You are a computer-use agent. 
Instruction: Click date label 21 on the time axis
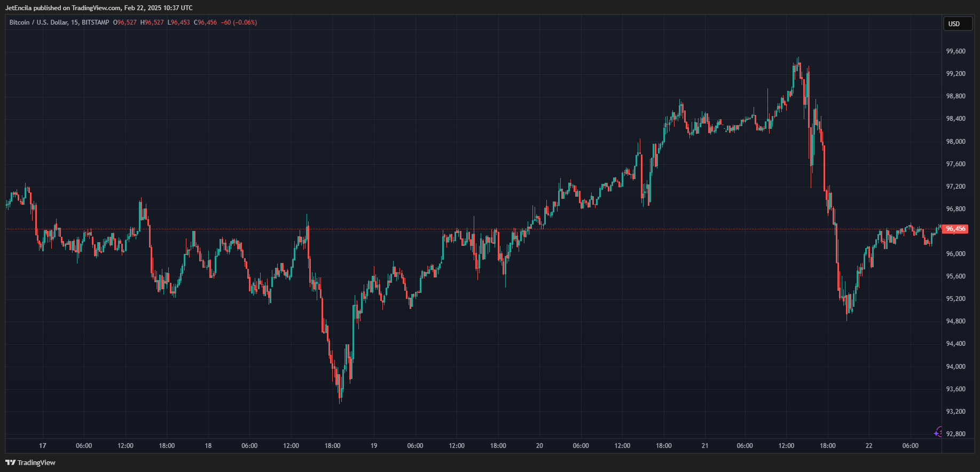tap(705, 446)
